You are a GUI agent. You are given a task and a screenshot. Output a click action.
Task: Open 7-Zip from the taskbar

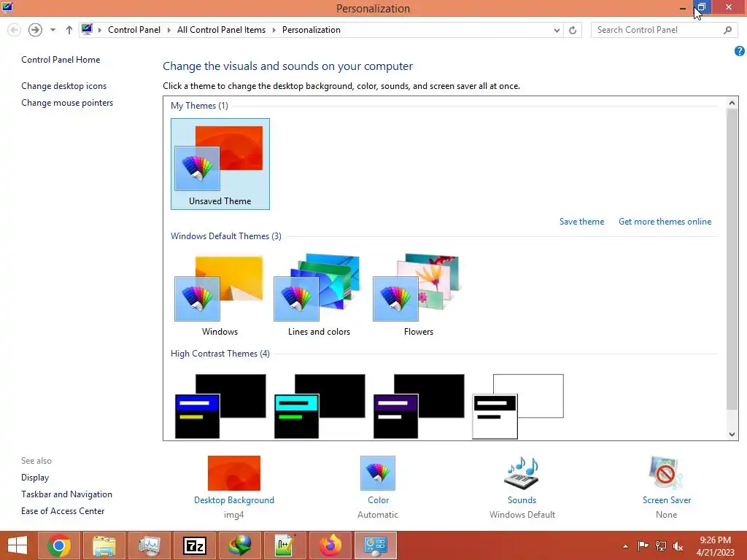pyautogui.click(x=194, y=545)
